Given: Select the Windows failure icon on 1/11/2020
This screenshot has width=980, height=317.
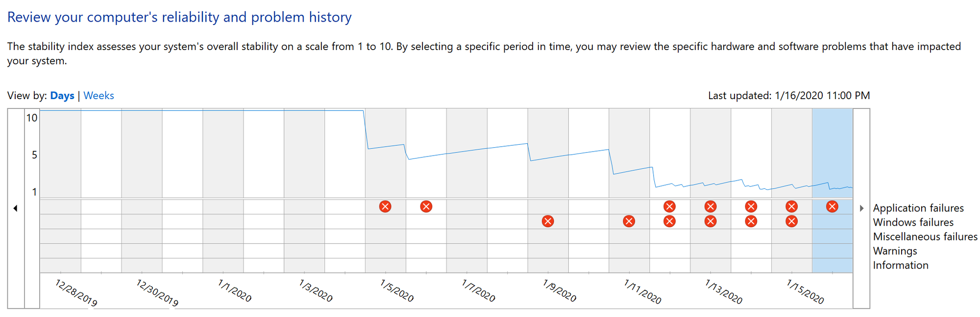Looking at the screenshot, I should coord(629,221).
